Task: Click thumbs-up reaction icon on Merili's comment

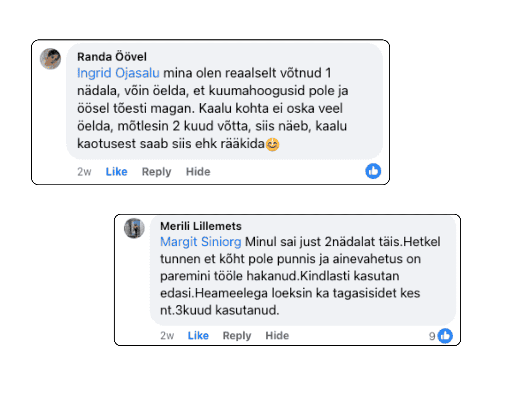Action: [x=445, y=336]
